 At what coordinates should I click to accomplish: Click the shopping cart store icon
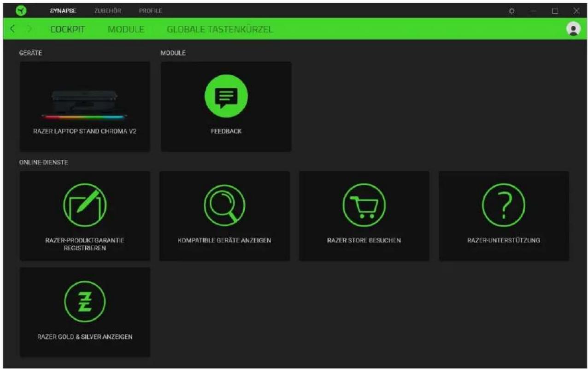tap(364, 205)
